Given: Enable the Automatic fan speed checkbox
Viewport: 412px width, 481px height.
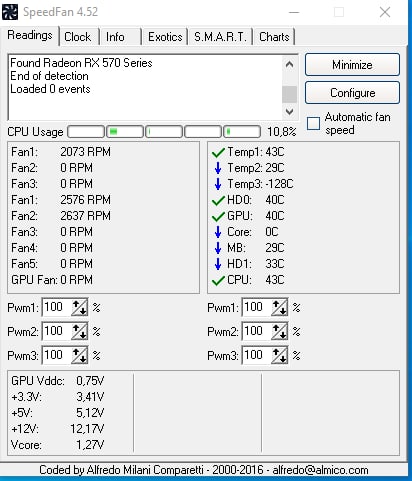Looking at the screenshot, I should (x=313, y=123).
